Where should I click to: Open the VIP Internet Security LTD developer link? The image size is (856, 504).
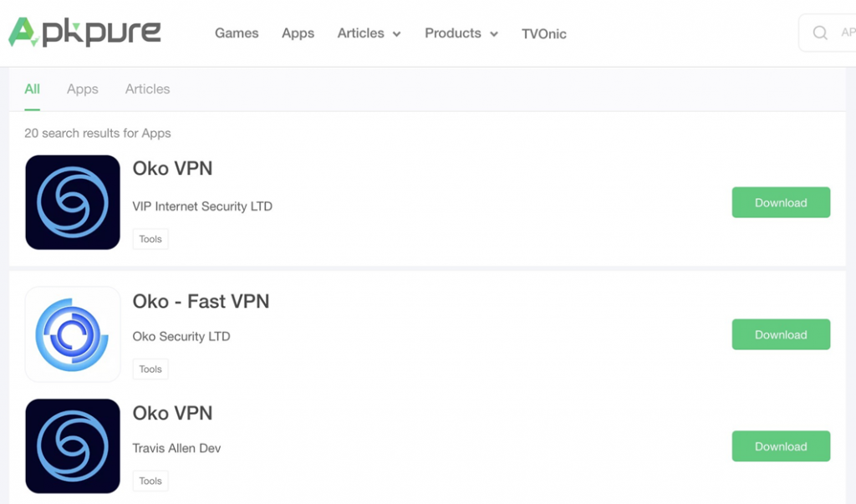point(202,206)
